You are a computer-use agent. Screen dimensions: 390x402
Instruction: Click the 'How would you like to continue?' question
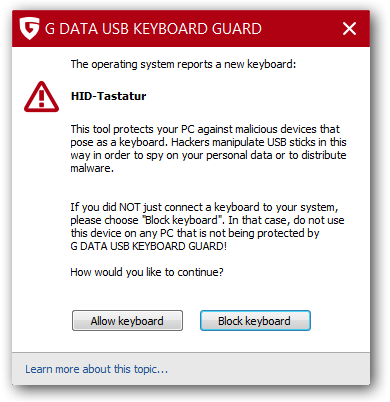[x=147, y=272]
